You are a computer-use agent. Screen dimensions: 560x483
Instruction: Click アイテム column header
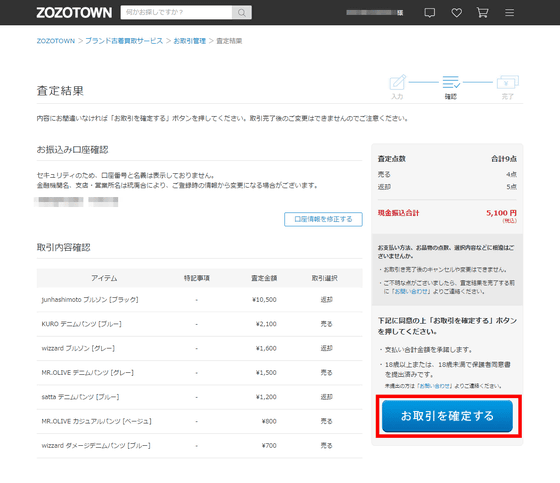(x=104, y=278)
